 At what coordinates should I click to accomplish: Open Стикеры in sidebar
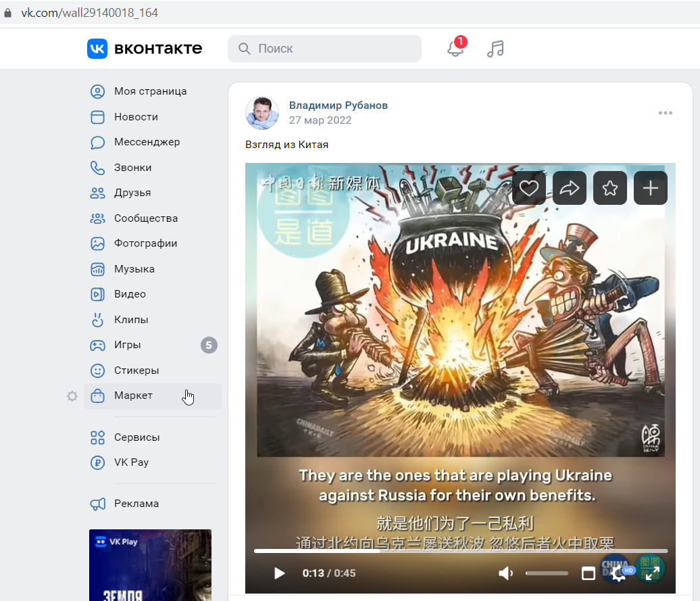[x=153, y=370]
